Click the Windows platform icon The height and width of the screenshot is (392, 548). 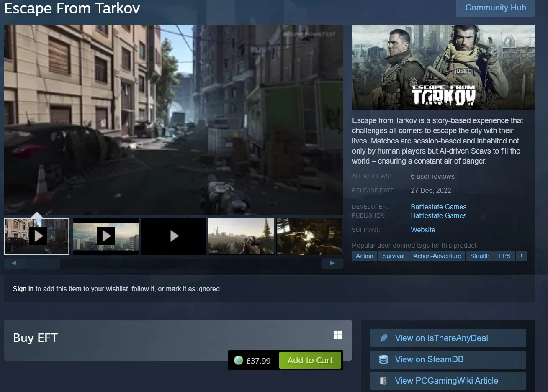(x=338, y=335)
